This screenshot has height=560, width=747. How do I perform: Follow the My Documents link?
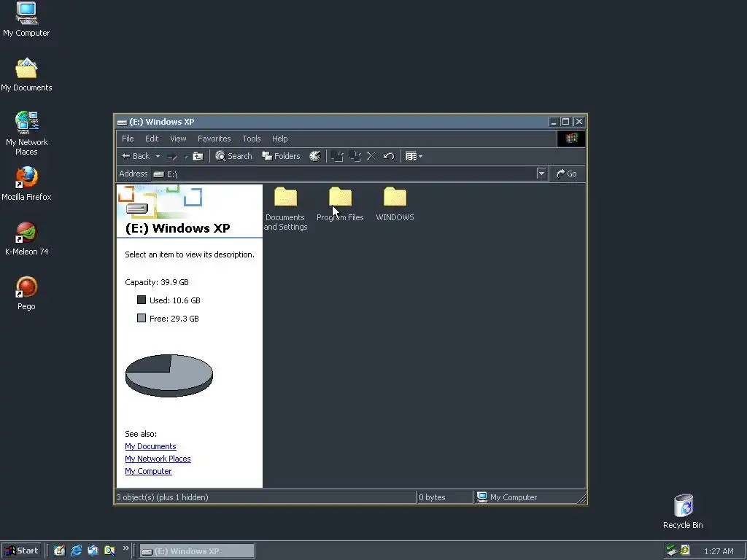point(150,446)
